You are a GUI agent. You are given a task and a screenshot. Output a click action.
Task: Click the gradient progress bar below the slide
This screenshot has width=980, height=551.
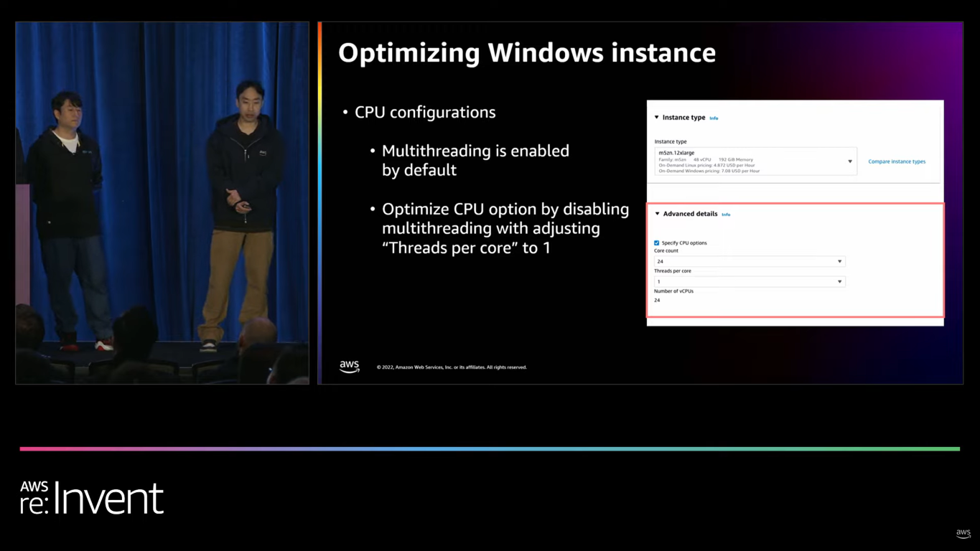tap(490, 448)
